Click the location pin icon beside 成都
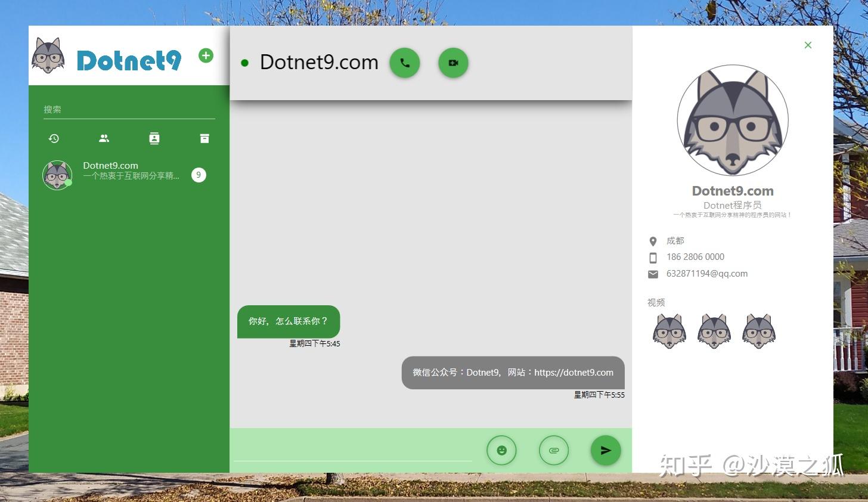The height and width of the screenshot is (502, 868). click(x=653, y=241)
